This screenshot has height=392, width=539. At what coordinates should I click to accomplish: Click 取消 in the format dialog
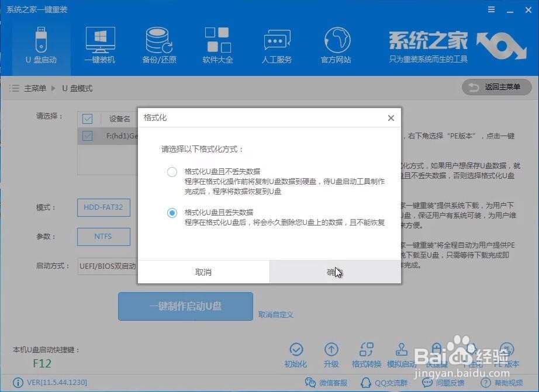[x=203, y=272]
